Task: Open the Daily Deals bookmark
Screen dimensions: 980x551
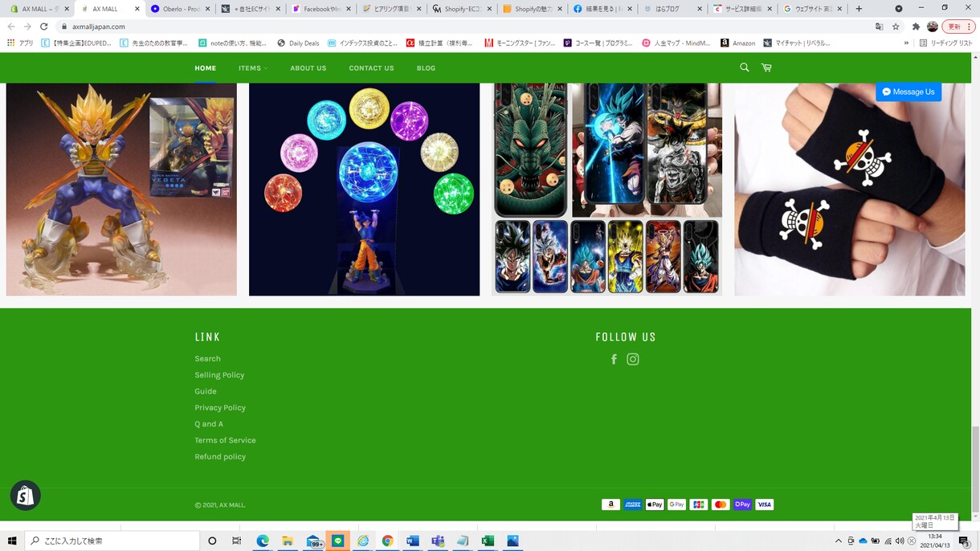Action: 298,43
